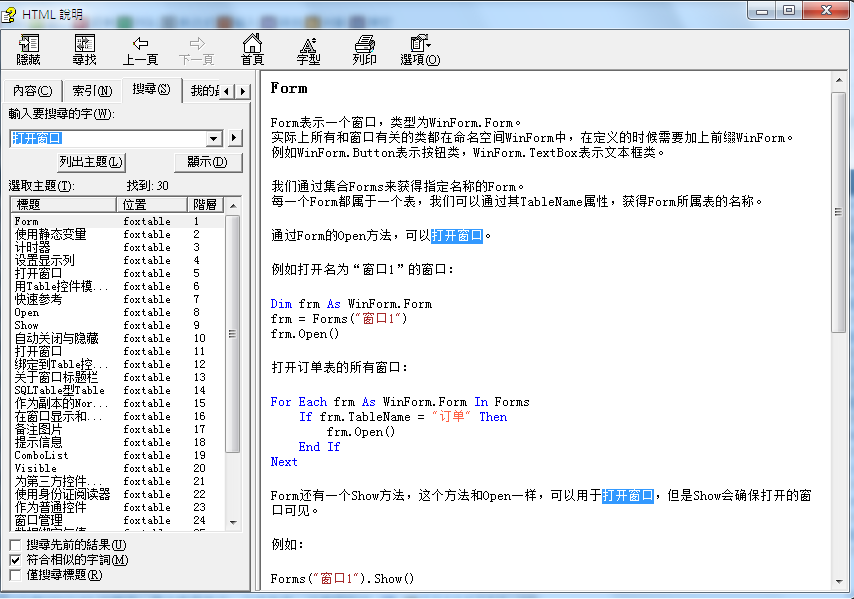Enable the 搜尋先前的結果 checkbox
Image resolution: width=854 pixels, height=599 pixels.
point(15,545)
